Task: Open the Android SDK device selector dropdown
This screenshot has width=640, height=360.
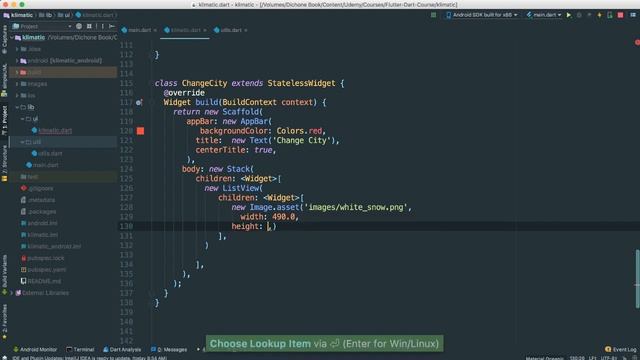Action: click(x=482, y=15)
